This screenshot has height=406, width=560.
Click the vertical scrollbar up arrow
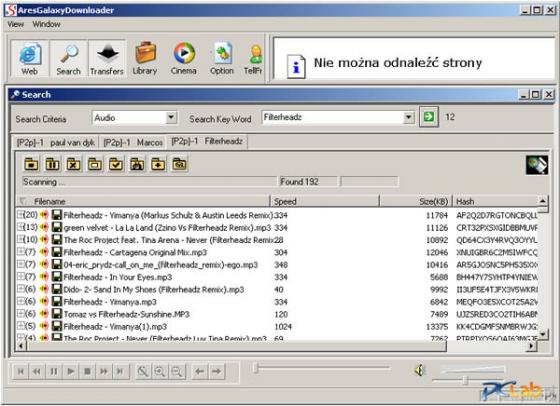[542, 201]
